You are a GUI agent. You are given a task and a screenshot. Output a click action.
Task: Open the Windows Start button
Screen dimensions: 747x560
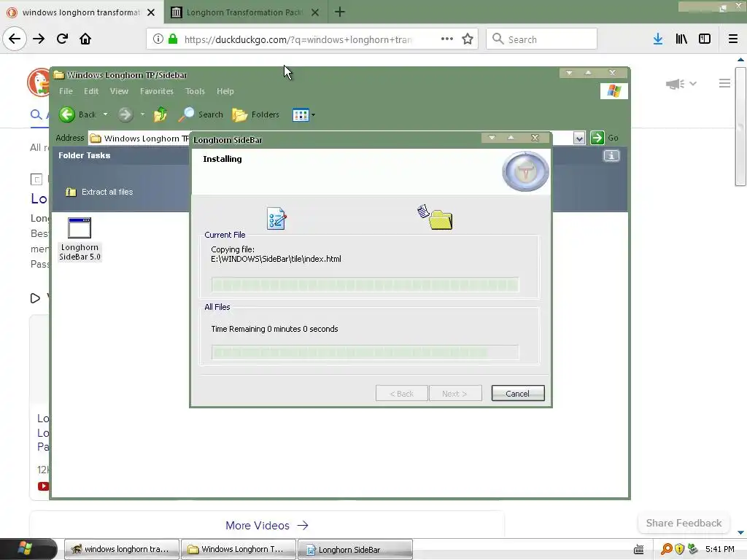(x=28, y=549)
